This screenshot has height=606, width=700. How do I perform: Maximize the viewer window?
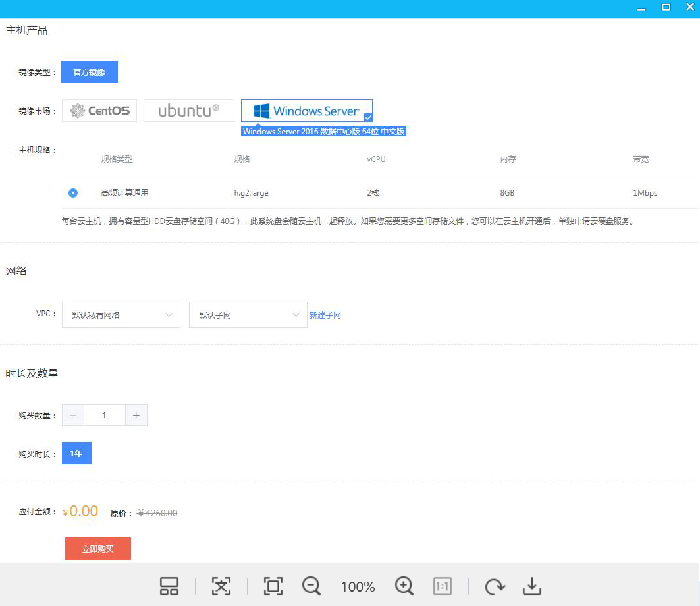[666, 7]
